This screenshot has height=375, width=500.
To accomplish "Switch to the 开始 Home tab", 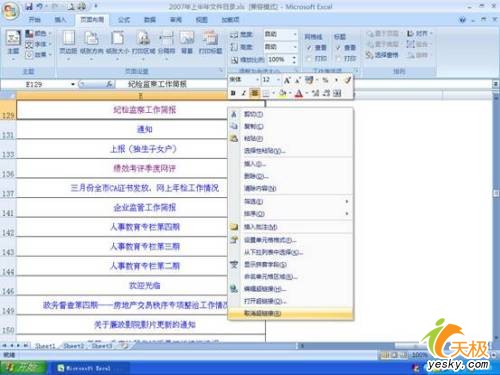I will (x=34, y=20).
